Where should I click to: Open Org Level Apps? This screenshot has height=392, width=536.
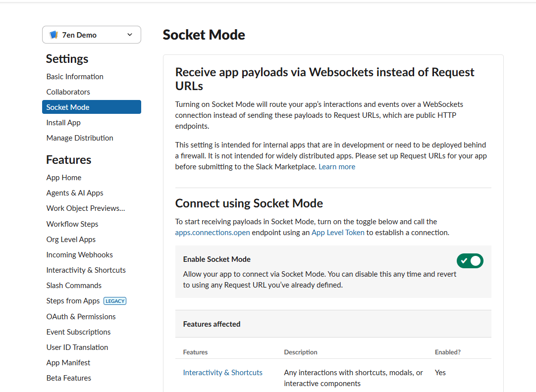pyautogui.click(x=71, y=240)
